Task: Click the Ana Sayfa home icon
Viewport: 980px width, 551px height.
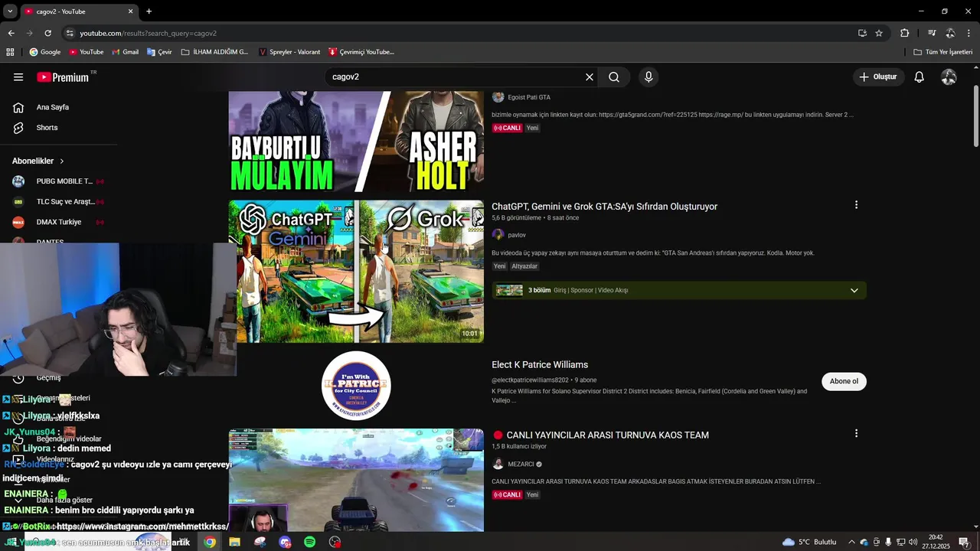Action: [x=18, y=107]
